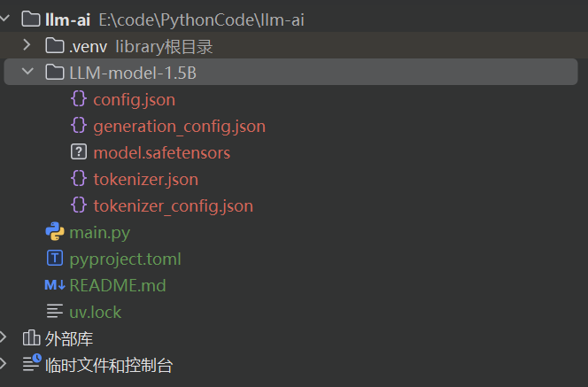588x387 pixels.
Task: Select tokenizer_config.json in the project tree
Action: [173, 205]
